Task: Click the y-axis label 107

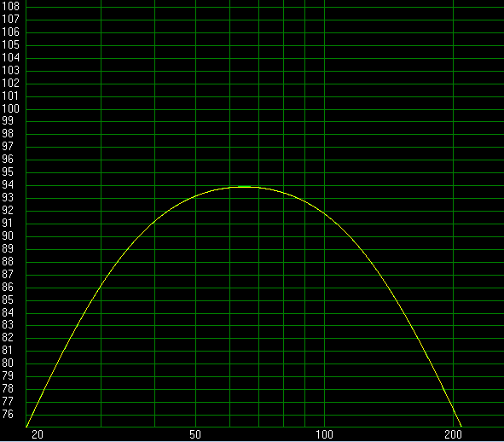Action: pyautogui.click(x=10, y=20)
